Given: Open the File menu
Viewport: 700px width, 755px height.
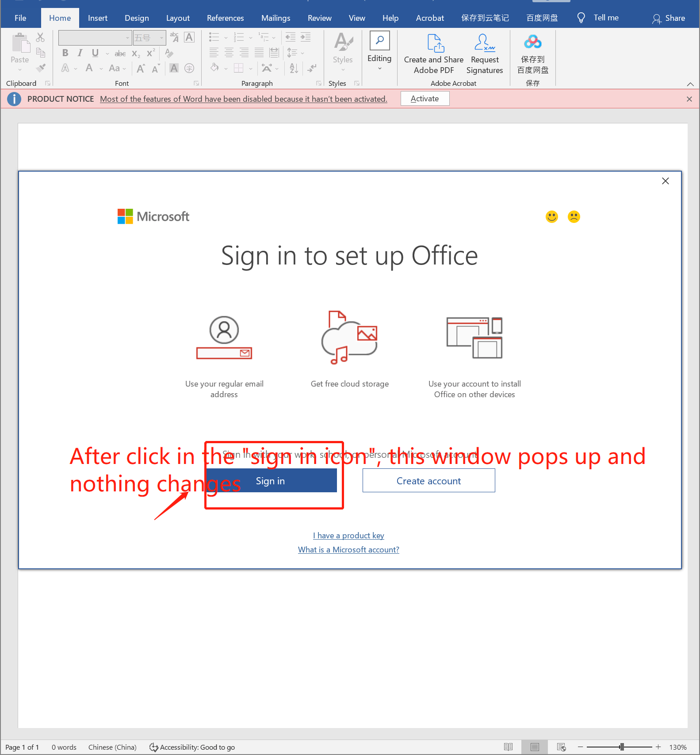Looking at the screenshot, I should [x=20, y=18].
